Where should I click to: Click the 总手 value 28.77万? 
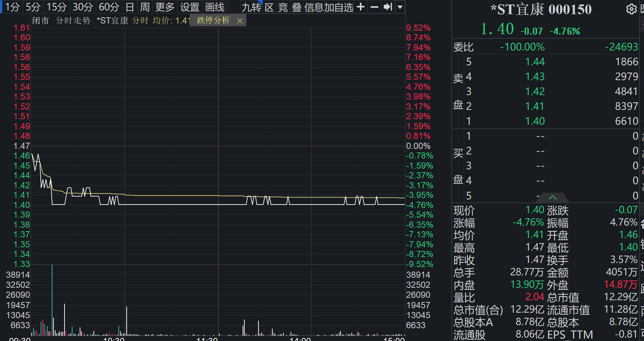click(x=527, y=272)
